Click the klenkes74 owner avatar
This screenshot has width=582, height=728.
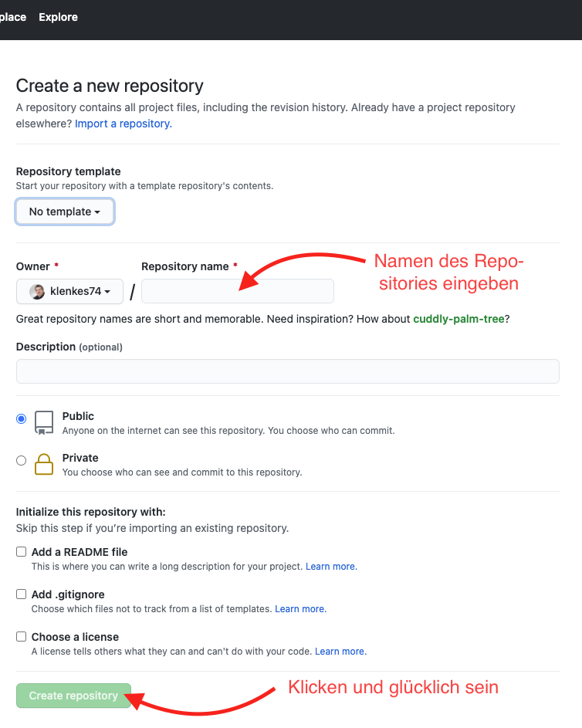click(x=37, y=292)
